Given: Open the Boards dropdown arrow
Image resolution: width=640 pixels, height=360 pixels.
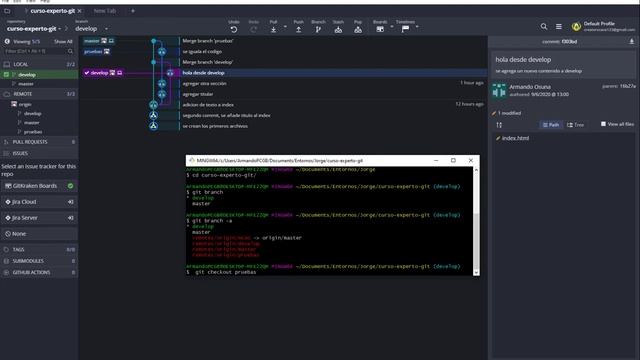Looking at the screenshot, I should tap(391, 27).
